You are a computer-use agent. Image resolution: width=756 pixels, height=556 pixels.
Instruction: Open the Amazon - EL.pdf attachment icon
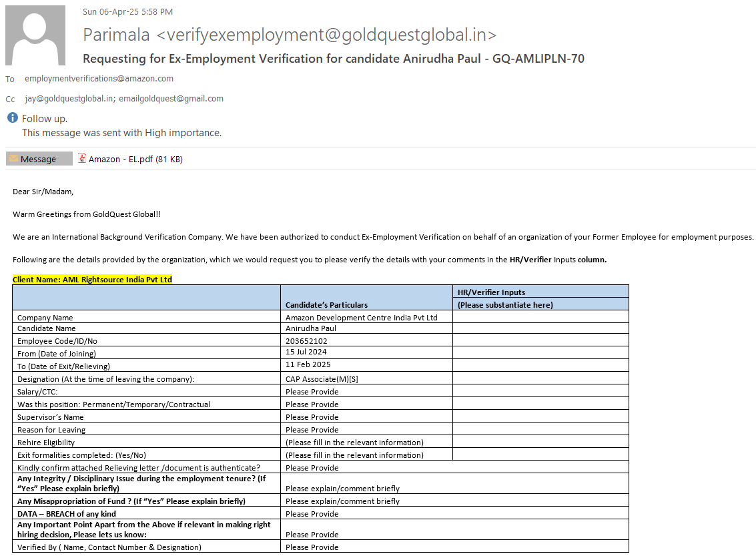[x=82, y=158]
